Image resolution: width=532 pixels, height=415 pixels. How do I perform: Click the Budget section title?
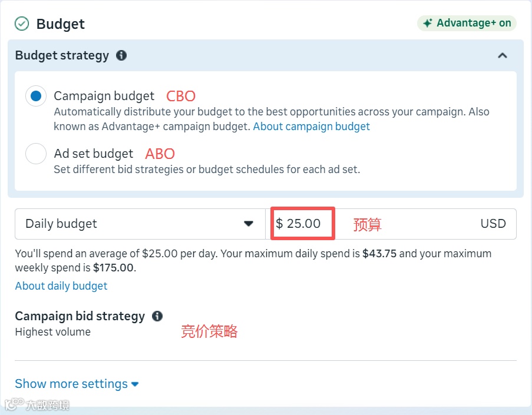click(x=61, y=24)
